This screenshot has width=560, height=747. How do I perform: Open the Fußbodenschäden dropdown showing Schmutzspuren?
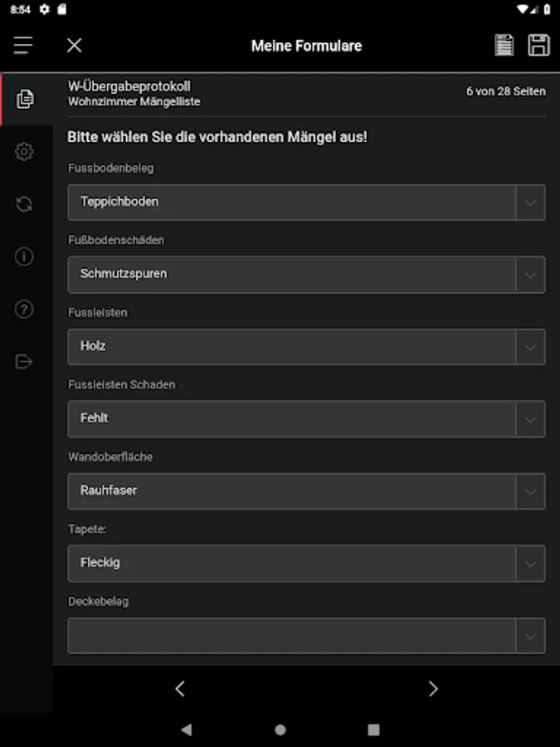coord(305,274)
